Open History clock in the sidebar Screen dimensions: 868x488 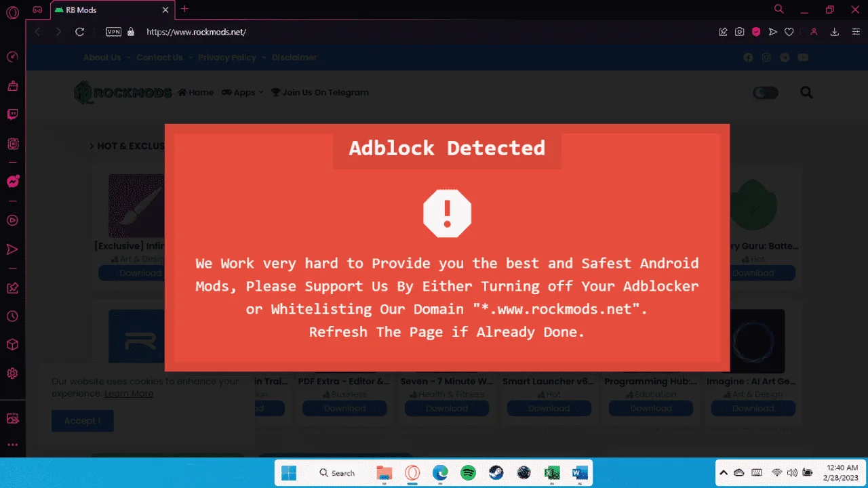pos(12,317)
